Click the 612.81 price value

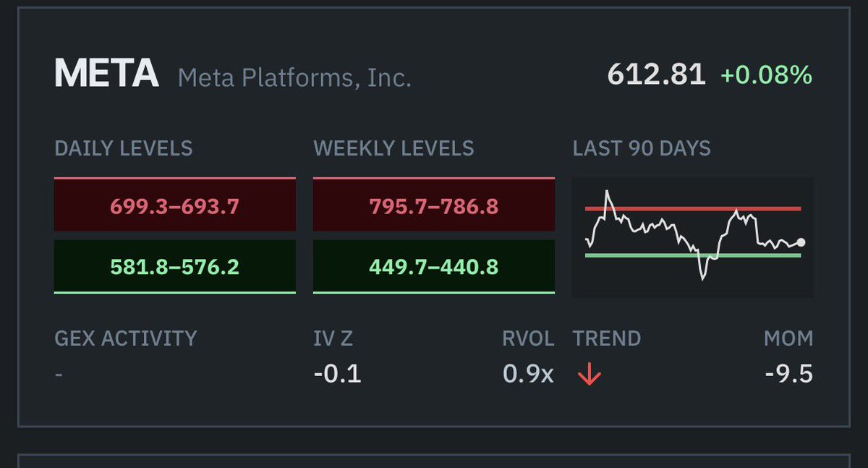657,74
